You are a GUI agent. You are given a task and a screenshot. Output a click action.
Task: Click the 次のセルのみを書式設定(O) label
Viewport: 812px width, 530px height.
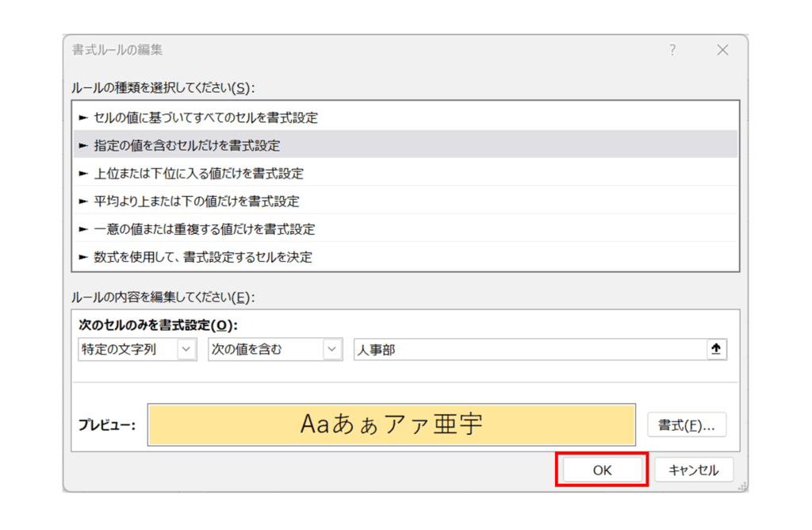[x=158, y=325]
